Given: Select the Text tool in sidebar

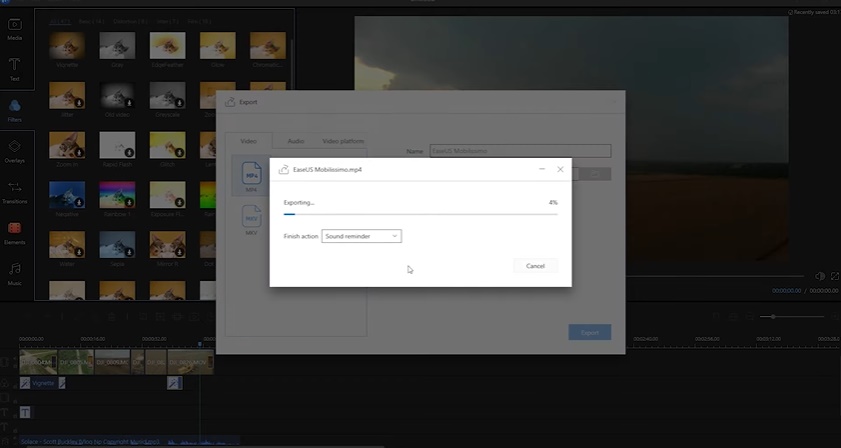Looking at the screenshot, I should pos(15,68).
